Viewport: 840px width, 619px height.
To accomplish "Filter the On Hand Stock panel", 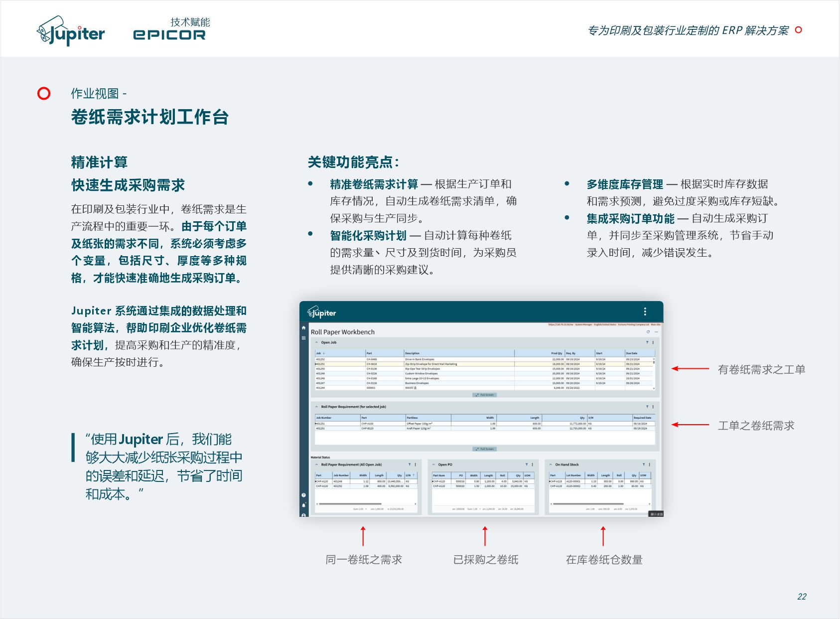I will tap(643, 464).
